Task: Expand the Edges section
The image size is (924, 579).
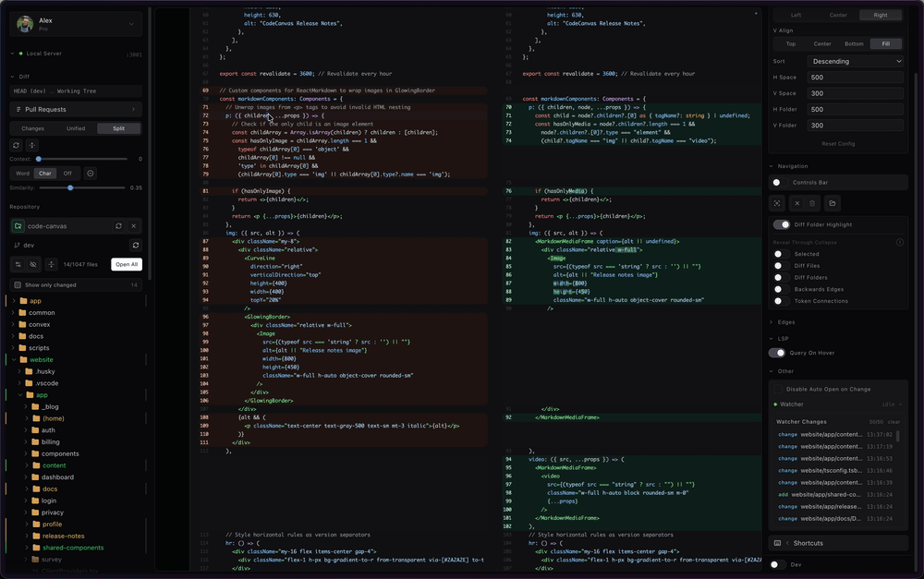Action: tap(785, 321)
